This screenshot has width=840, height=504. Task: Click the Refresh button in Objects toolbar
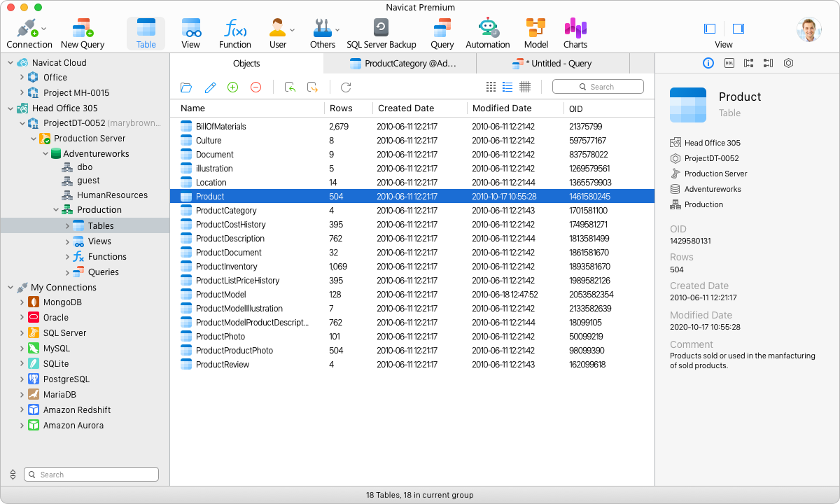345,87
